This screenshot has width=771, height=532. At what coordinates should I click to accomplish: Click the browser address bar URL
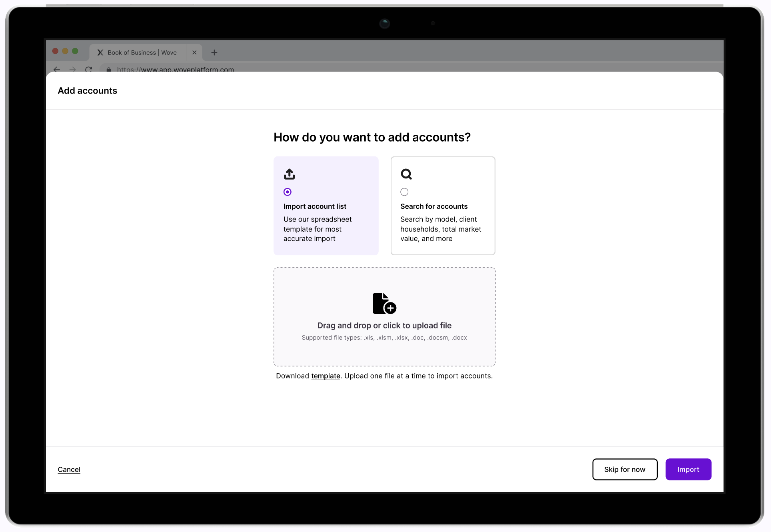(x=175, y=70)
